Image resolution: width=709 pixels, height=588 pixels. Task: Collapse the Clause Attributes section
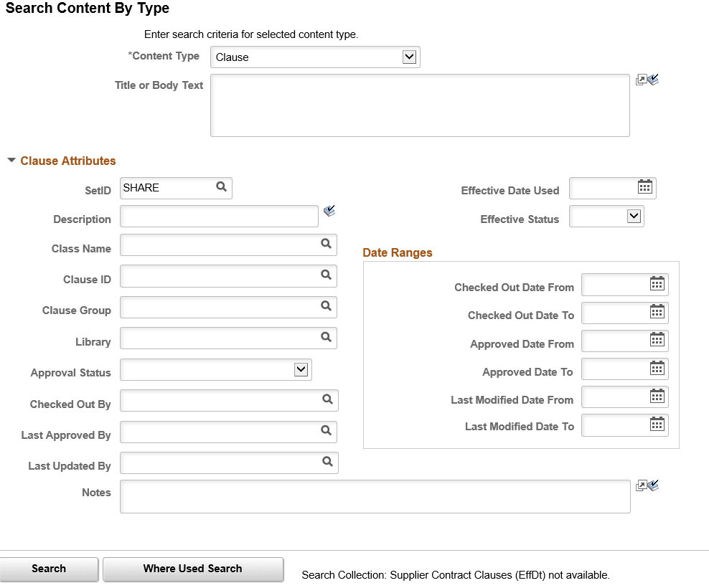11,161
